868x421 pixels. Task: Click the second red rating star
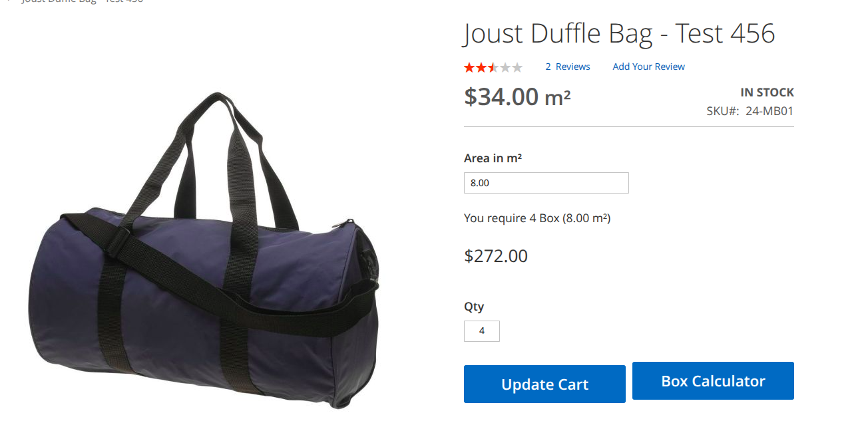coord(481,67)
